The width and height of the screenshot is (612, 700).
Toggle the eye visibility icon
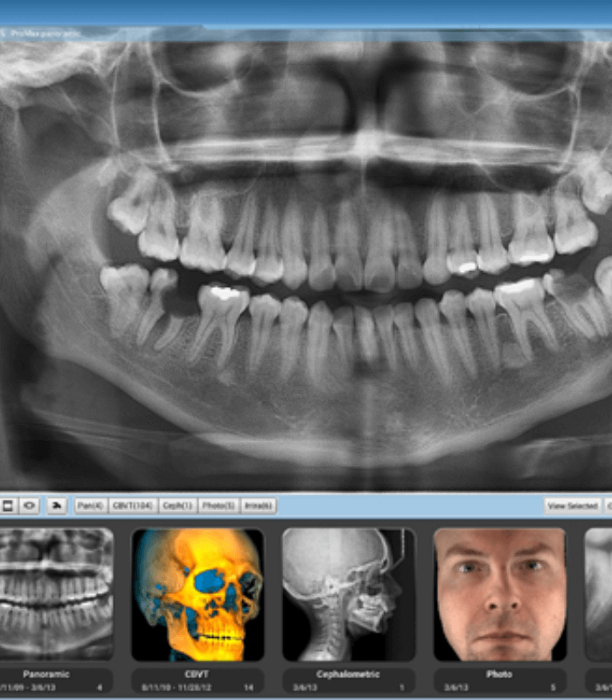(29, 506)
